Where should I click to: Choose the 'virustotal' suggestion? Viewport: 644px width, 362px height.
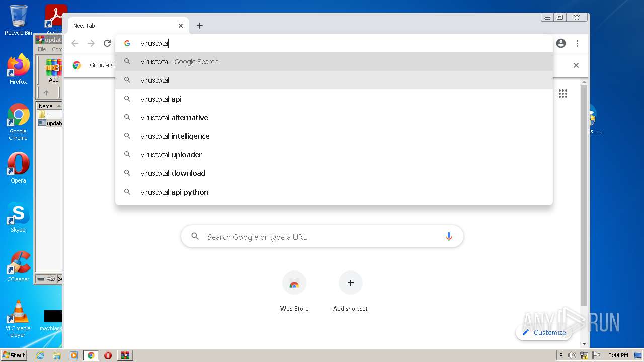tap(334, 80)
